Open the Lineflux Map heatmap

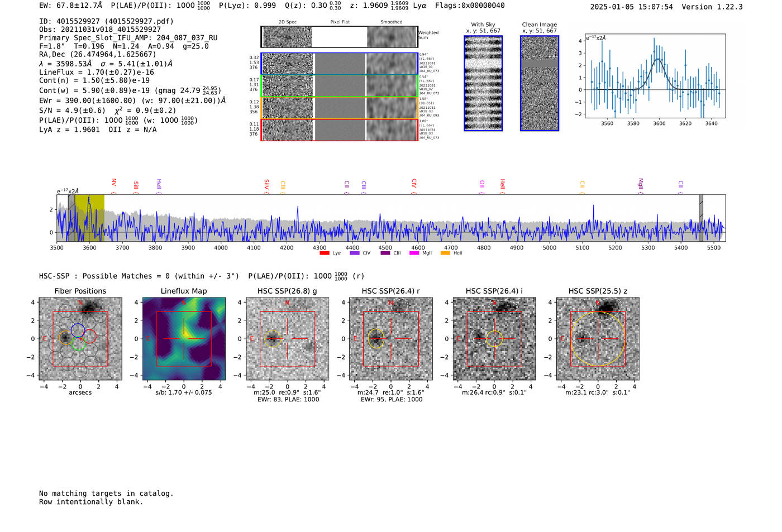pyautogui.click(x=184, y=339)
